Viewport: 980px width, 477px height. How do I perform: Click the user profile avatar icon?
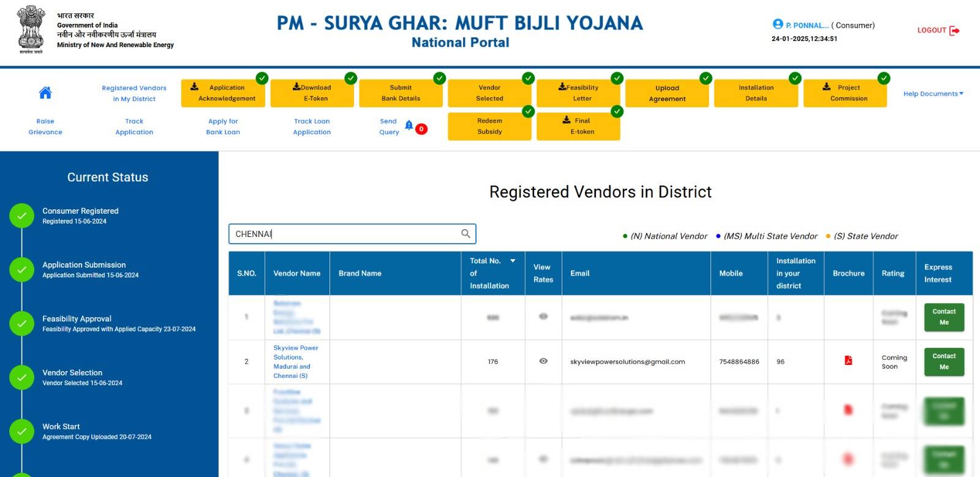tap(778, 24)
